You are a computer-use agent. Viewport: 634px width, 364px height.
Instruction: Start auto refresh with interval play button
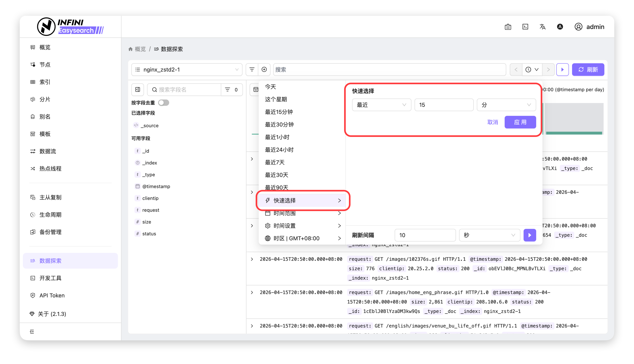coord(530,235)
